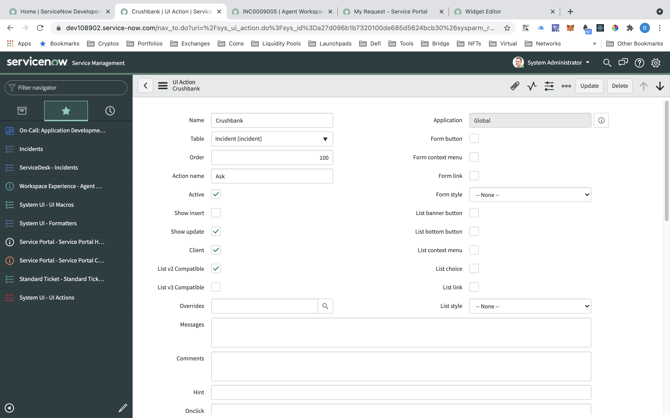Enable the Show insert checkbox

(x=216, y=213)
